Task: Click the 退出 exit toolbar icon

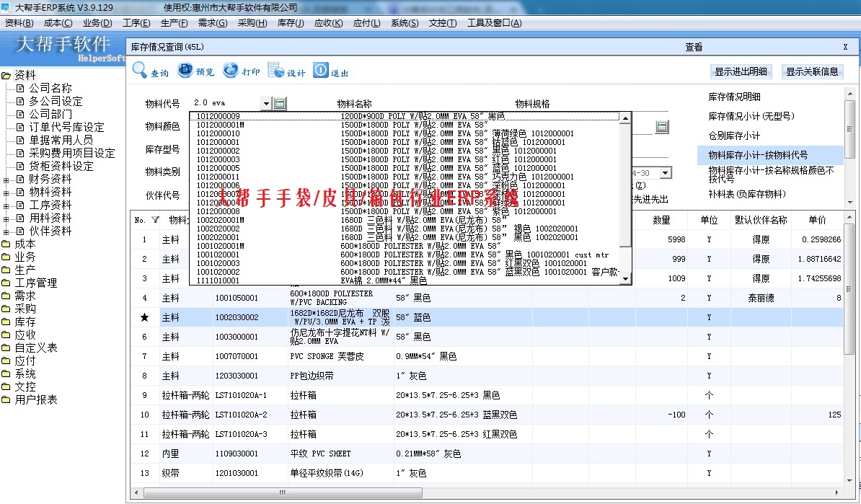Action: tap(321, 70)
